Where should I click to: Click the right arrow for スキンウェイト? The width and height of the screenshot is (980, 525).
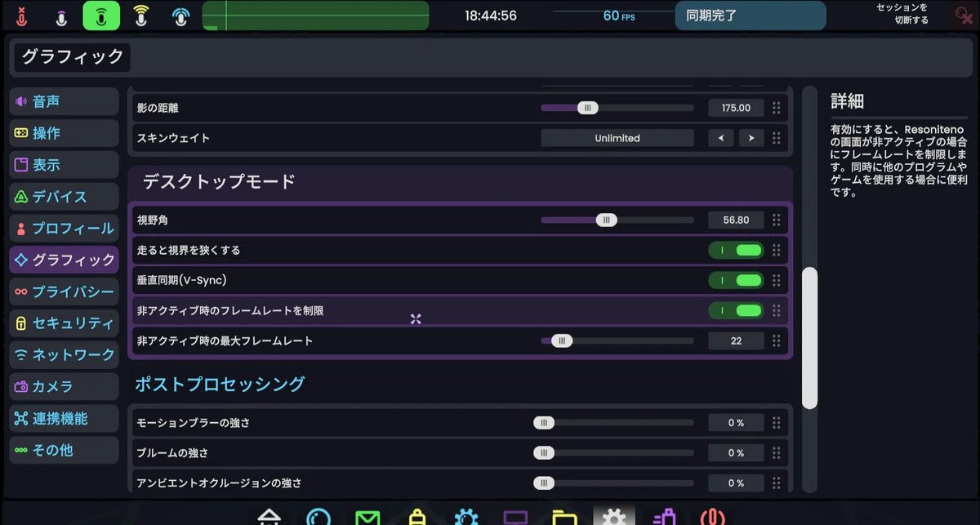[x=751, y=138]
